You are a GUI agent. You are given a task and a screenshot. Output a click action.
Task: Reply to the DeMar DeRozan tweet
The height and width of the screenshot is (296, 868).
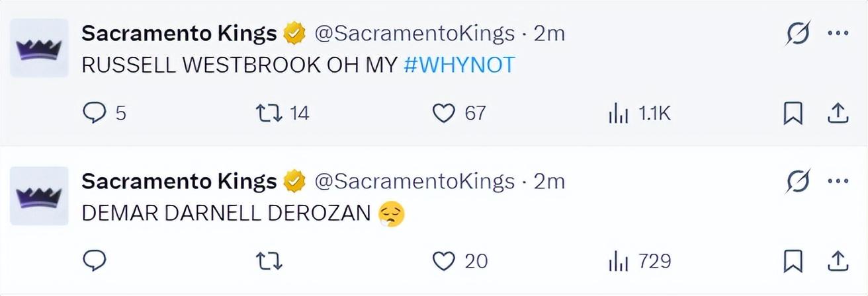tap(95, 261)
